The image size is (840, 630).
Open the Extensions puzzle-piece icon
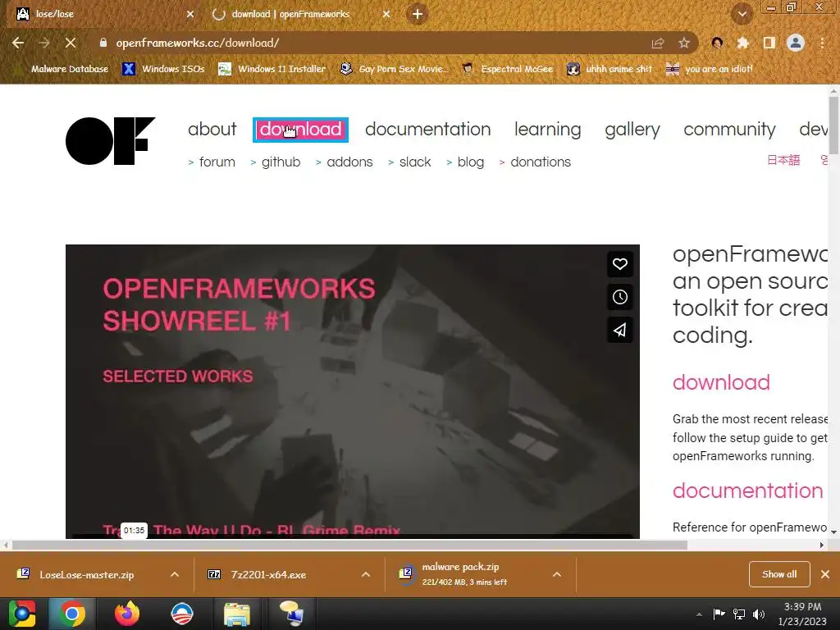[x=742, y=43]
